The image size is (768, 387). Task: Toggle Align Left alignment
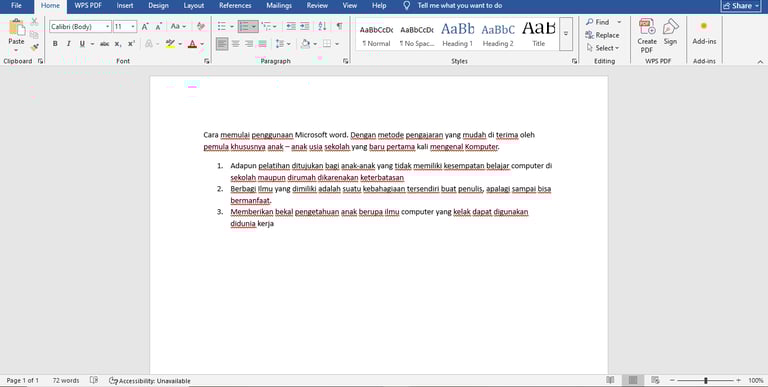click(x=222, y=44)
